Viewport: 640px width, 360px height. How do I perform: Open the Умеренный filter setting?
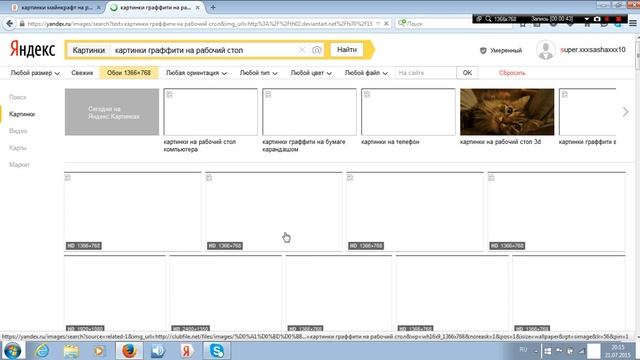(x=506, y=50)
